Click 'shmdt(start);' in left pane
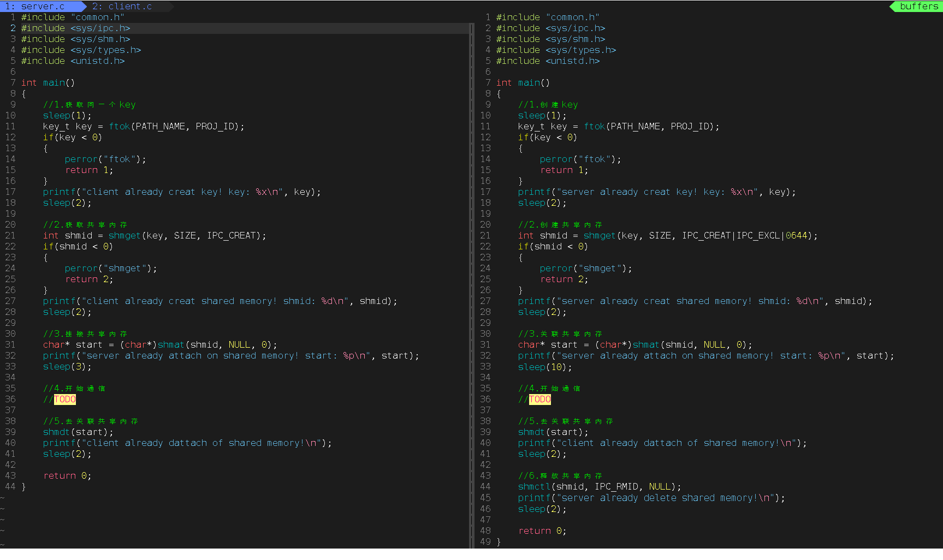Image resolution: width=943 pixels, height=560 pixels. [78, 432]
